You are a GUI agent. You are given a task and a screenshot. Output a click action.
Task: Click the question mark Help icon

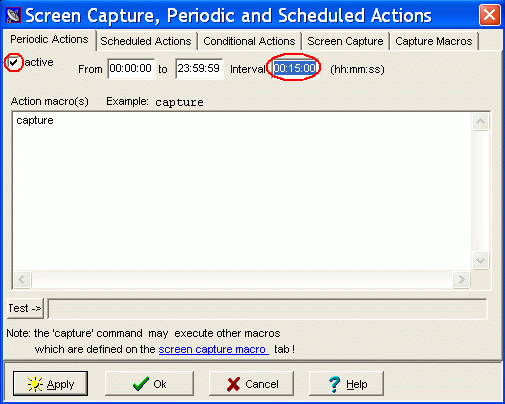(x=334, y=384)
